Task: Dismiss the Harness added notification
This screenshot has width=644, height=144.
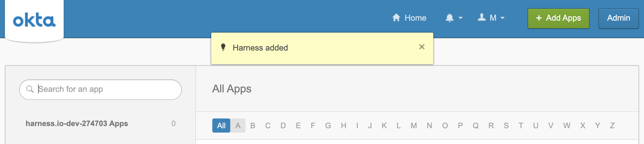Action: (x=422, y=47)
